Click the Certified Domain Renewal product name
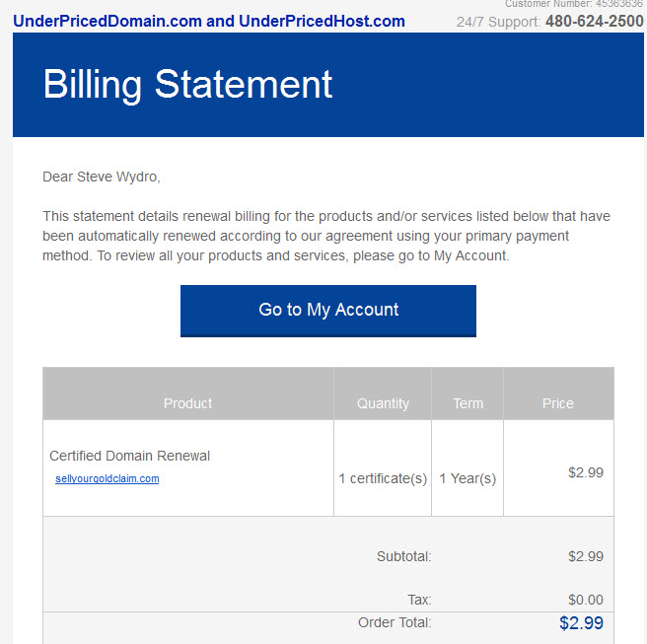This screenshot has height=644, width=647. [129, 456]
